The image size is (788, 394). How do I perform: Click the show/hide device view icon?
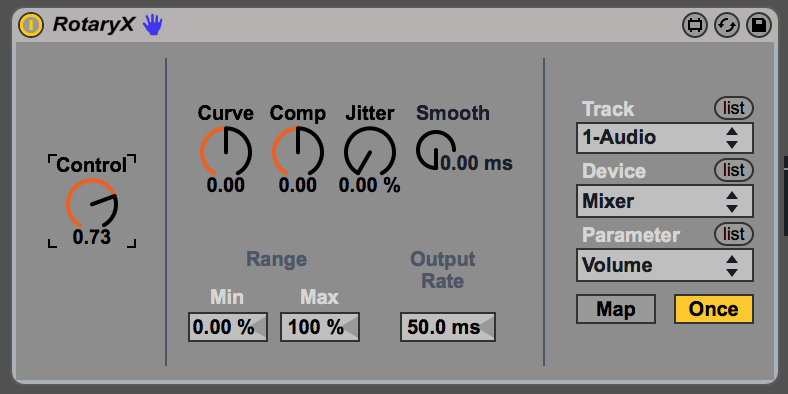pyautogui.click(x=695, y=25)
